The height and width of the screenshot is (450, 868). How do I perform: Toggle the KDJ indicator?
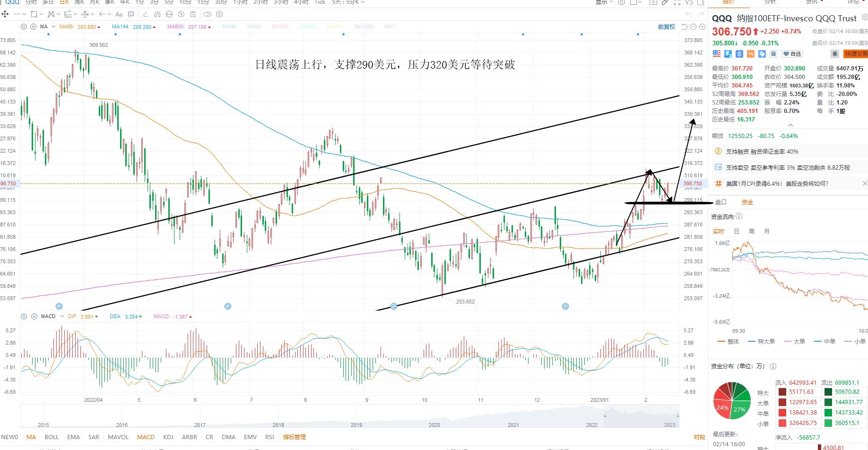click(168, 437)
